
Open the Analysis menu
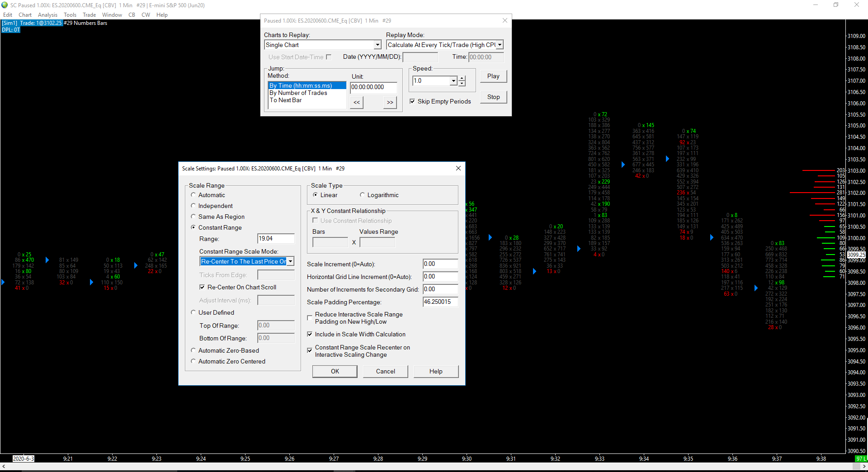(47, 15)
